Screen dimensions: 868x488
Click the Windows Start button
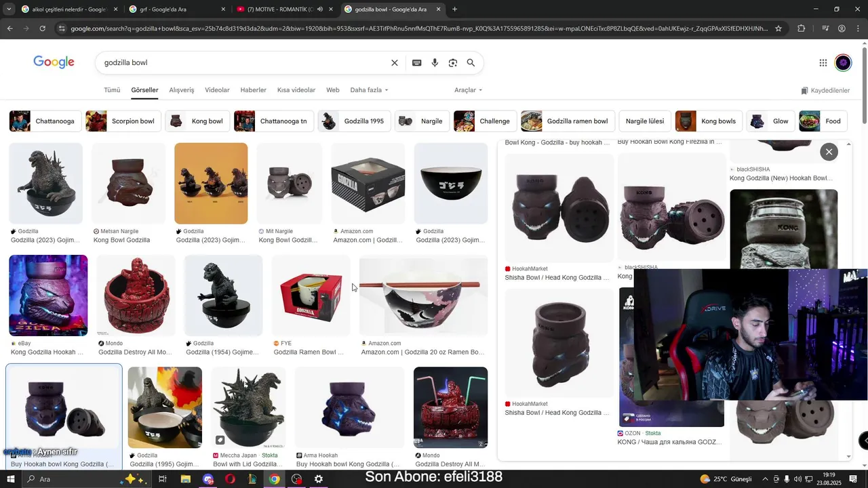pos(10,479)
